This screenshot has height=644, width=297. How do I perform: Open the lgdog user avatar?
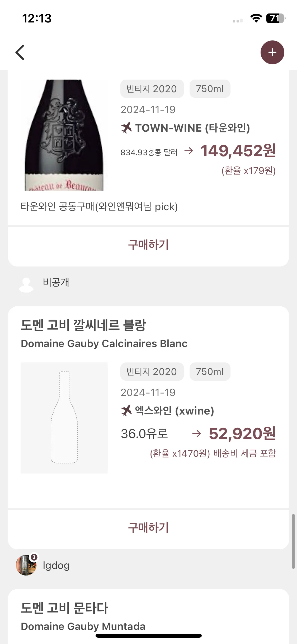pyautogui.click(x=26, y=565)
